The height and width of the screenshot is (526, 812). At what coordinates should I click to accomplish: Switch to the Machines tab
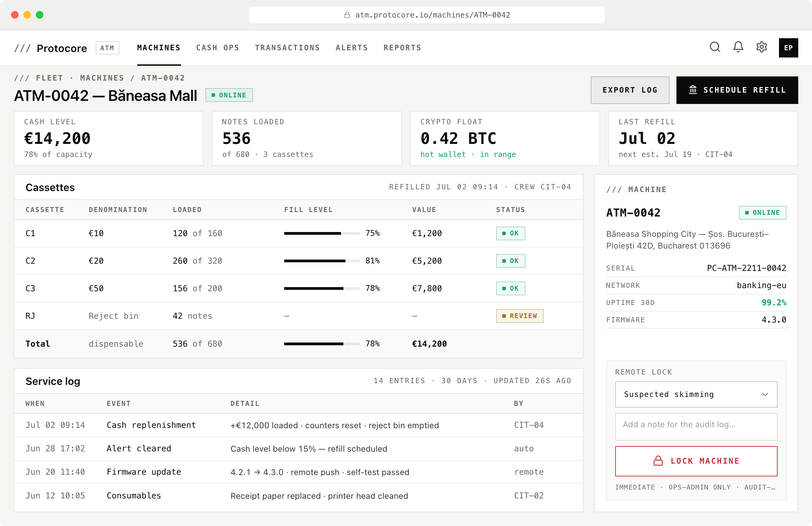pos(159,48)
